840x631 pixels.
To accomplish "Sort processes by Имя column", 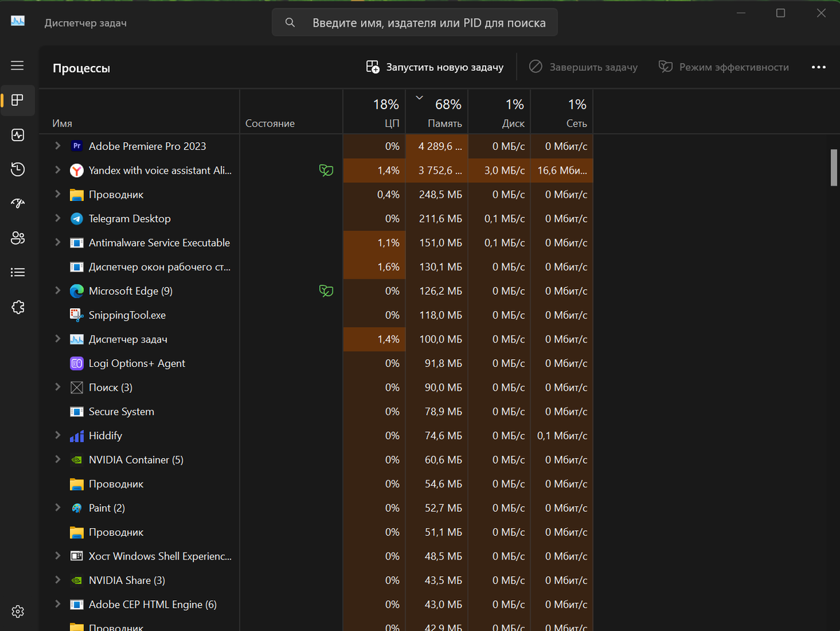I will coord(139,111).
